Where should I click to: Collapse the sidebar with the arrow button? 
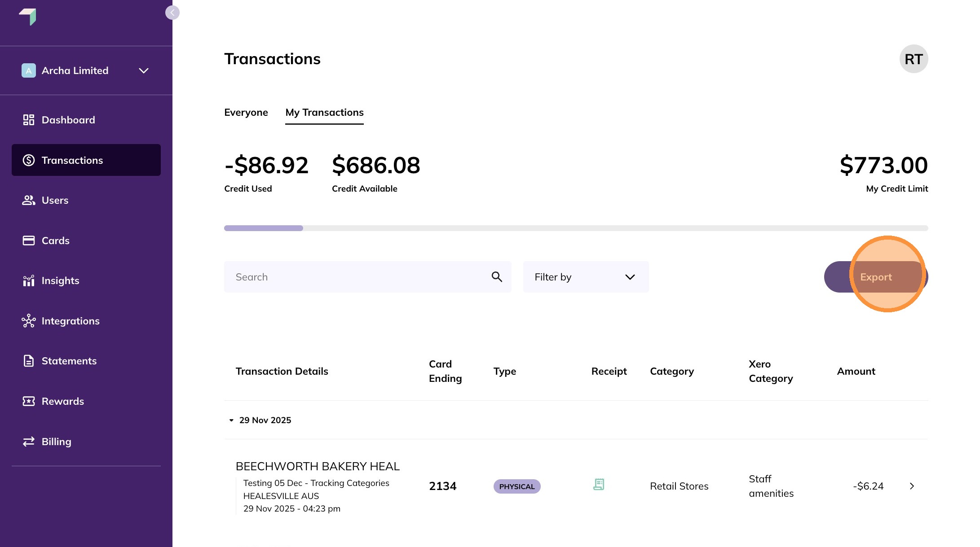point(172,13)
